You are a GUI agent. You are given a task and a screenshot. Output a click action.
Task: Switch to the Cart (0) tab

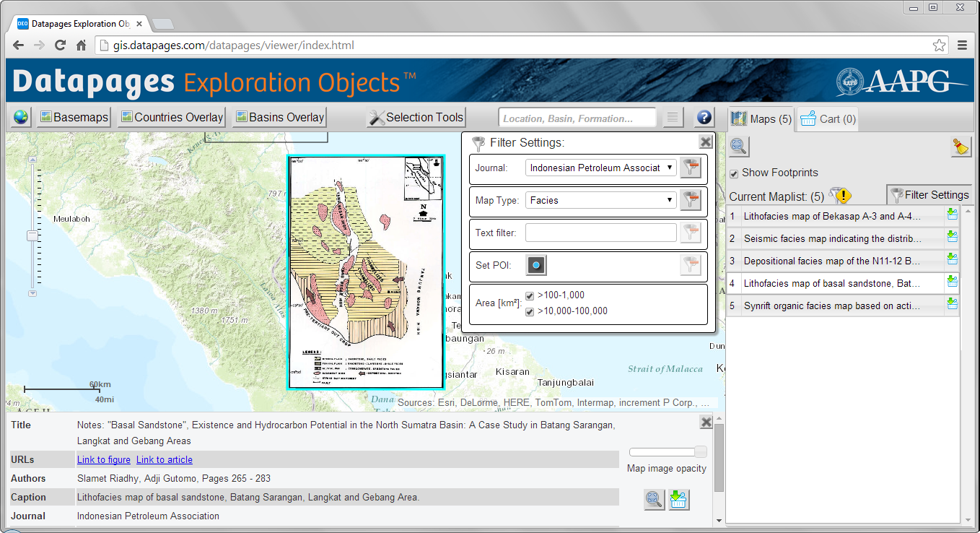[828, 118]
